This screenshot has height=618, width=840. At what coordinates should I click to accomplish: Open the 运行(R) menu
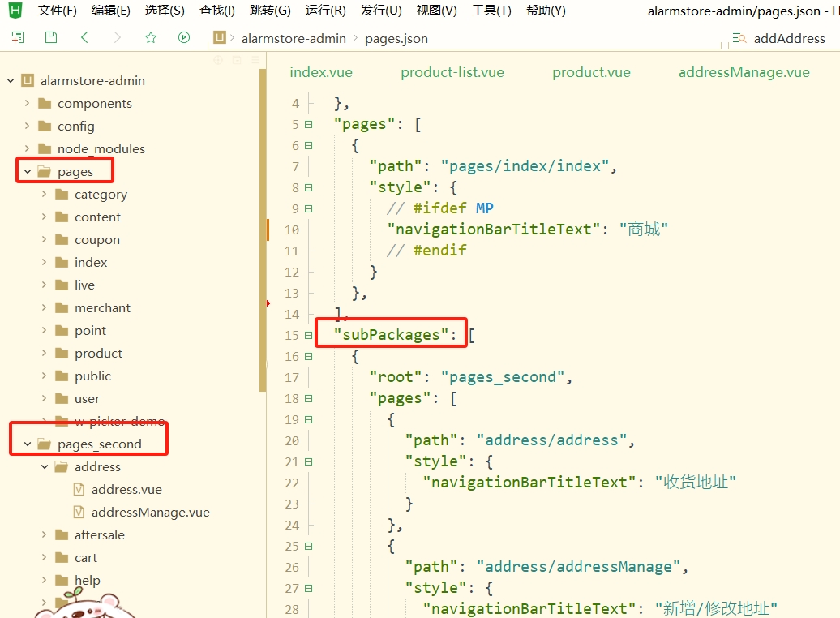point(325,11)
